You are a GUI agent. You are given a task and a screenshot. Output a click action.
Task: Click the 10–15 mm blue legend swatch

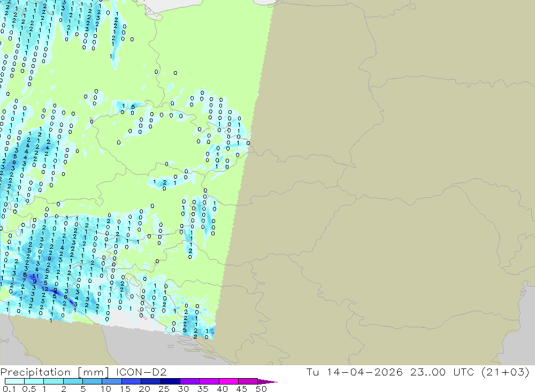tap(112, 381)
